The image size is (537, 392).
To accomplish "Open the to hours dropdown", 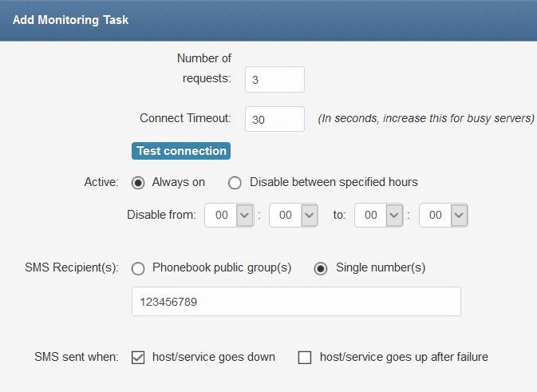I will pos(378,216).
